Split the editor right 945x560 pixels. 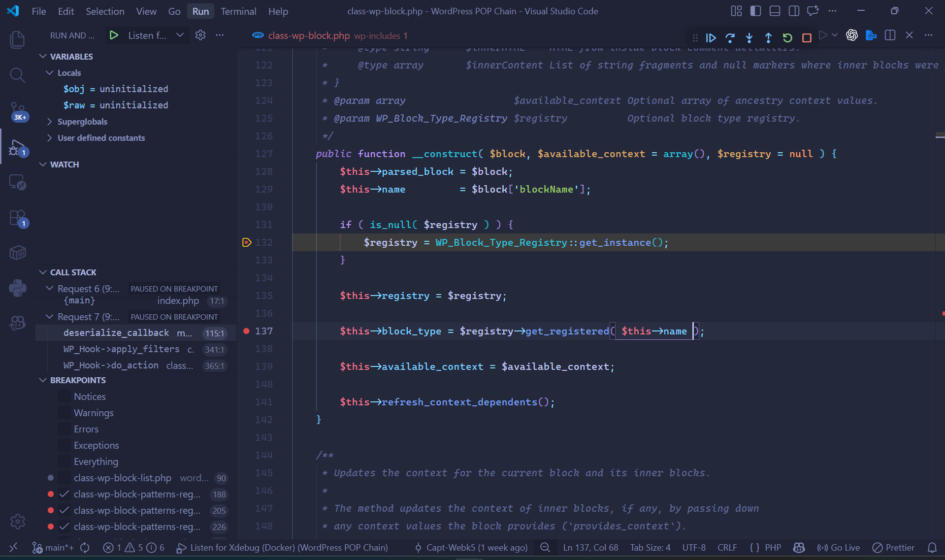point(890,35)
